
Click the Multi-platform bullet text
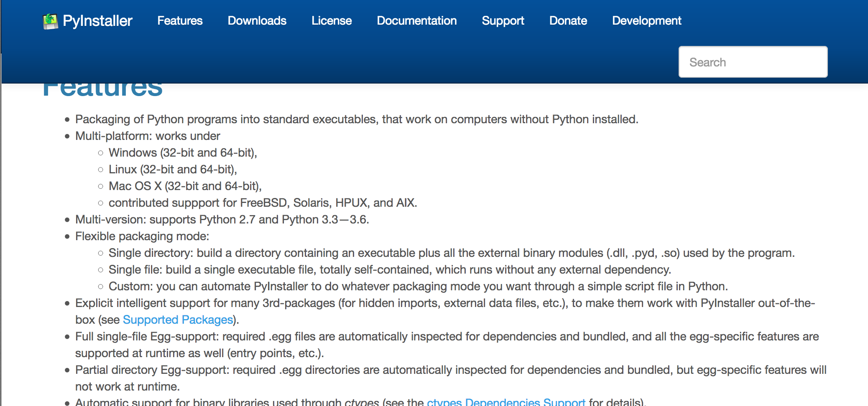pyautogui.click(x=147, y=136)
